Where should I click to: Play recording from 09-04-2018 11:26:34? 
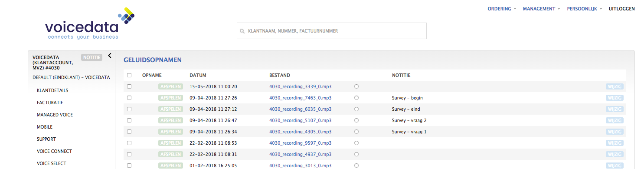coord(170,132)
